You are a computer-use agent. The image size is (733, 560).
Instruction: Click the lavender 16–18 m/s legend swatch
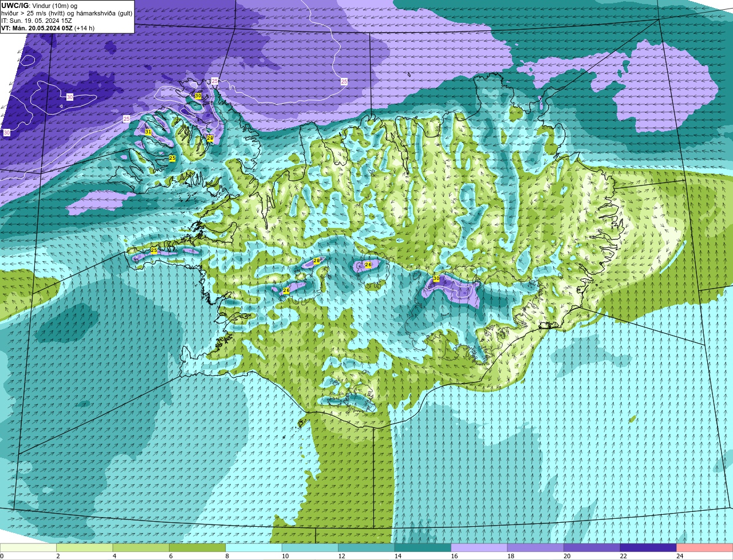[479, 547]
